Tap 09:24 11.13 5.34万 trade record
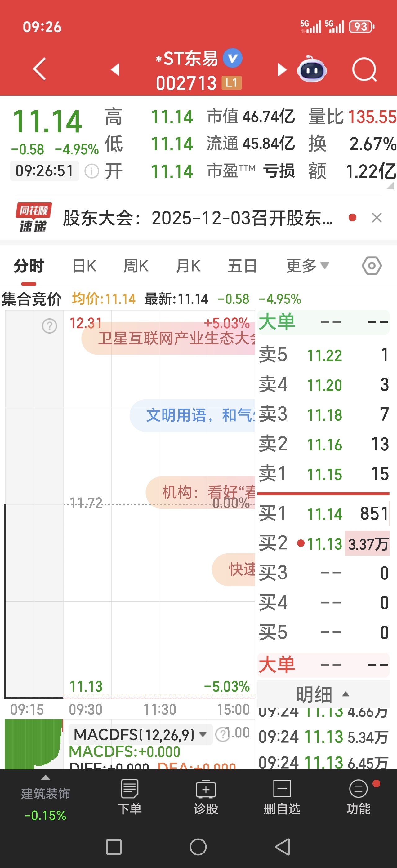 tap(323, 737)
